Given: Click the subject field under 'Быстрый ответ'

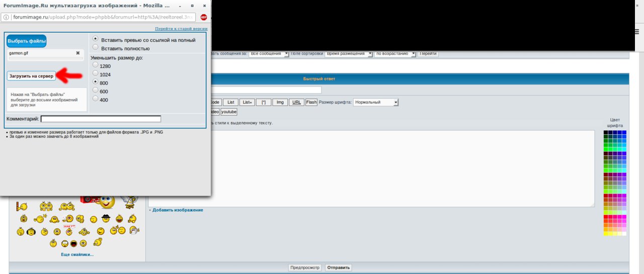Looking at the screenshot, I should [267, 90].
